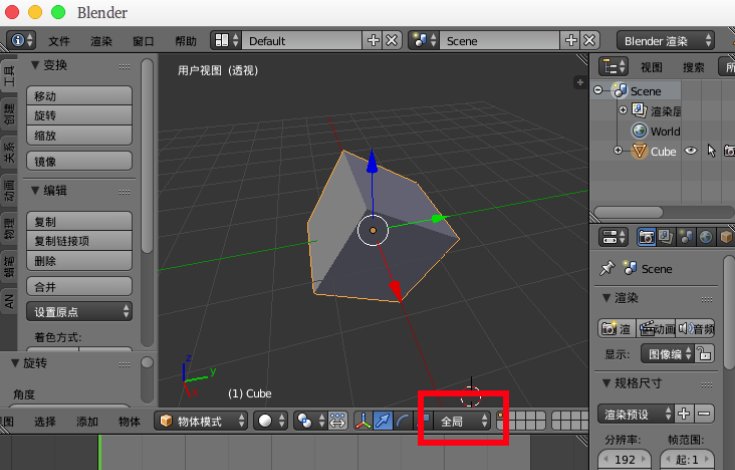Click the pin icon beside Scene
735x470 pixels.
coord(607,269)
